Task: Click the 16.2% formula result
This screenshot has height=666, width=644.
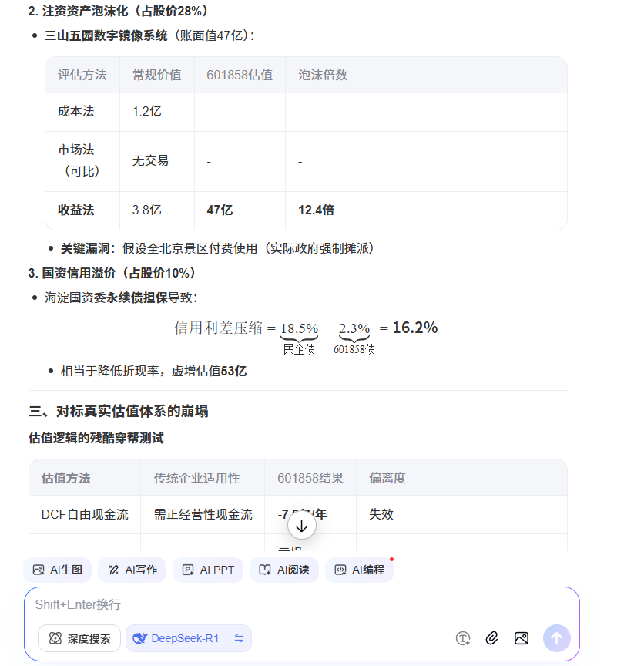Action: pyautogui.click(x=415, y=328)
